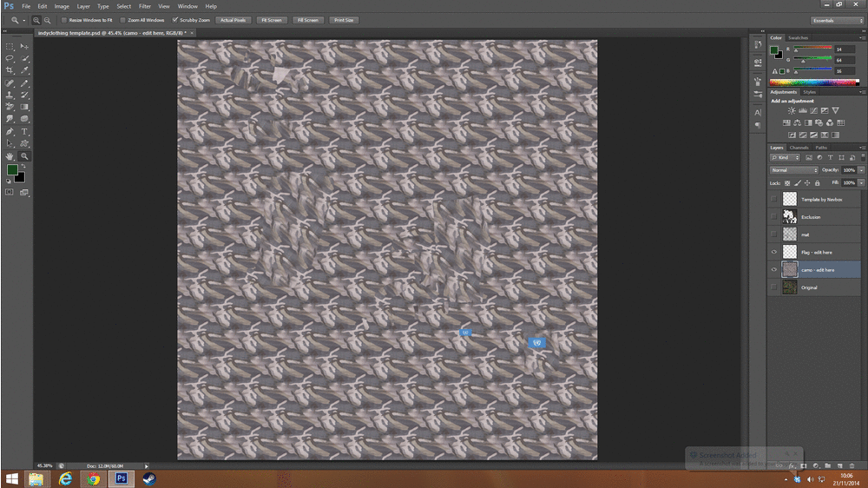Screen dimensions: 868x488
Task: Select the Eraser tool
Action: click(10, 107)
